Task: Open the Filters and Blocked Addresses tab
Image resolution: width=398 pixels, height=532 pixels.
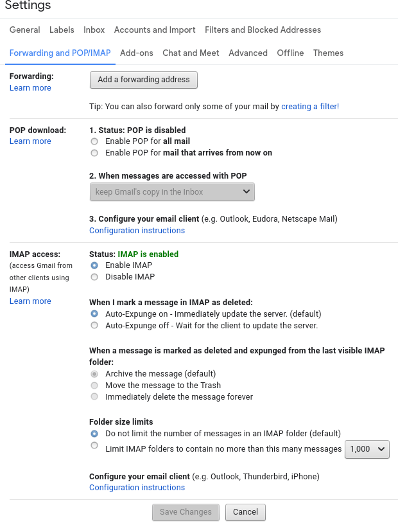Action: [x=263, y=30]
